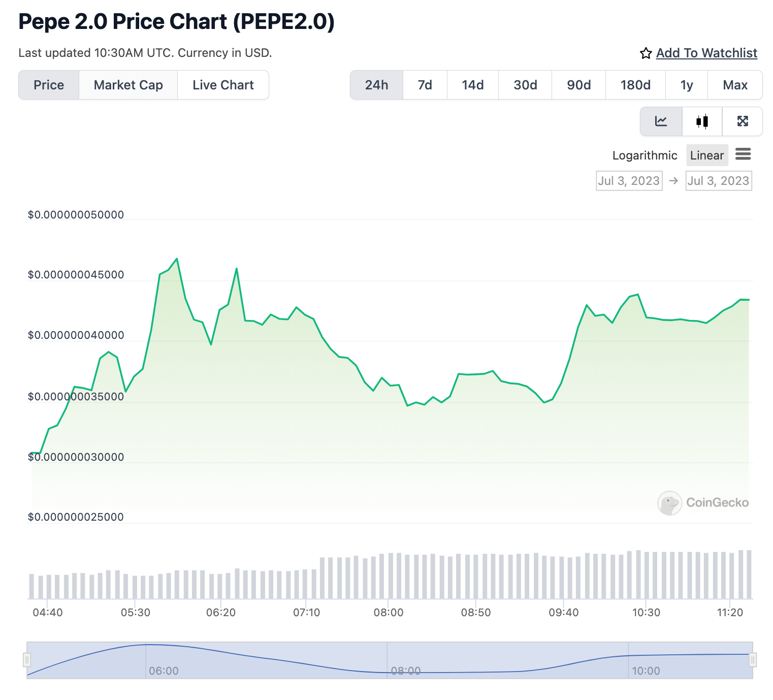Click the right navigator range handle

tap(753, 660)
